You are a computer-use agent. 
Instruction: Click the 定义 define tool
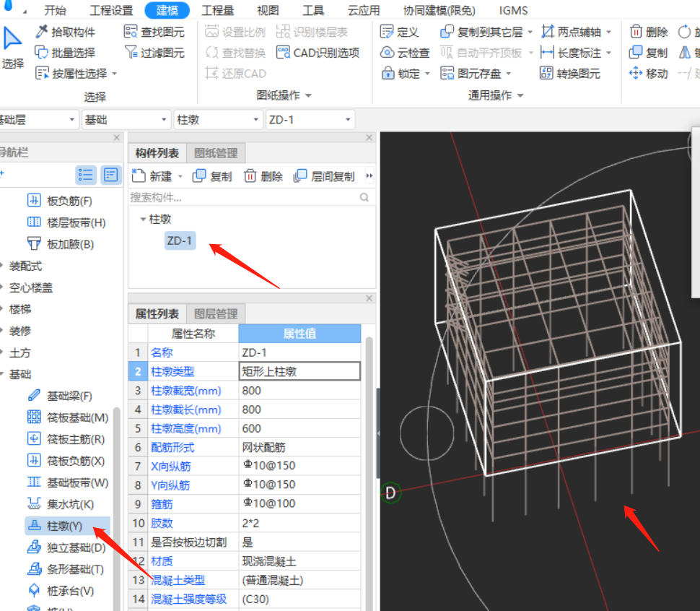[399, 32]
